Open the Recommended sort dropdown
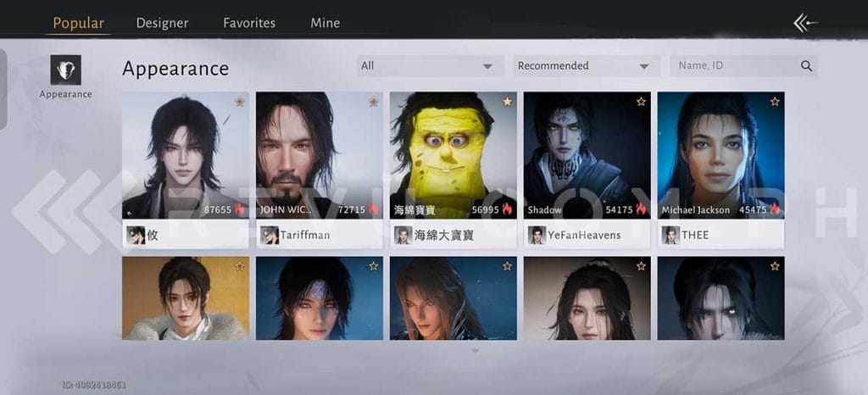Screen dimensions: 868x395 (587, 66)
